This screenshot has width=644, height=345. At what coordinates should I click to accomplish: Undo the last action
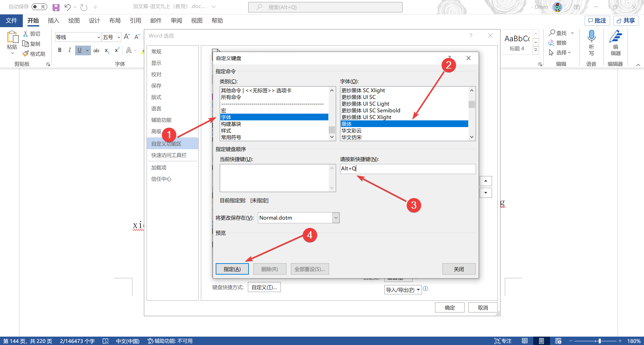67,7
